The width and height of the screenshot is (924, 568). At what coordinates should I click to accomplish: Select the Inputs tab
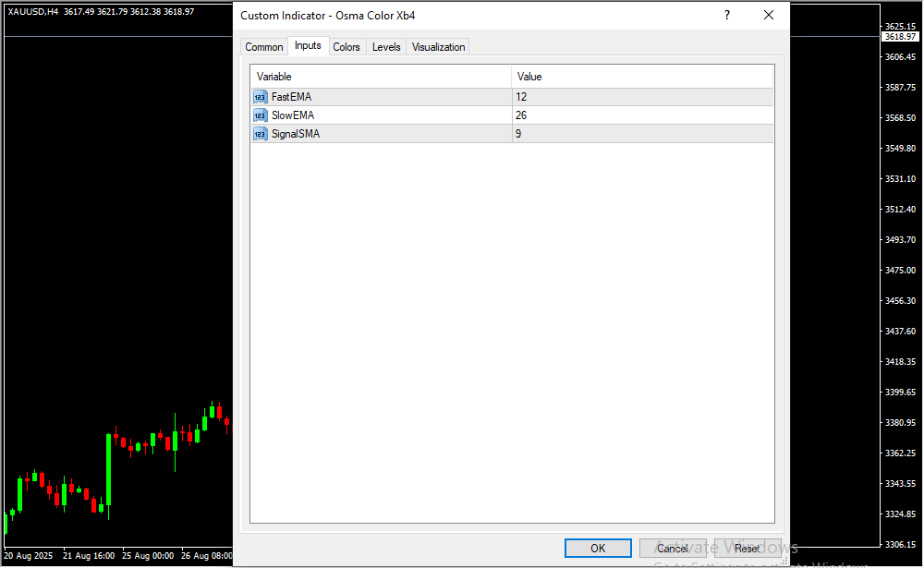pyautogui.click(x=308, y=46)
